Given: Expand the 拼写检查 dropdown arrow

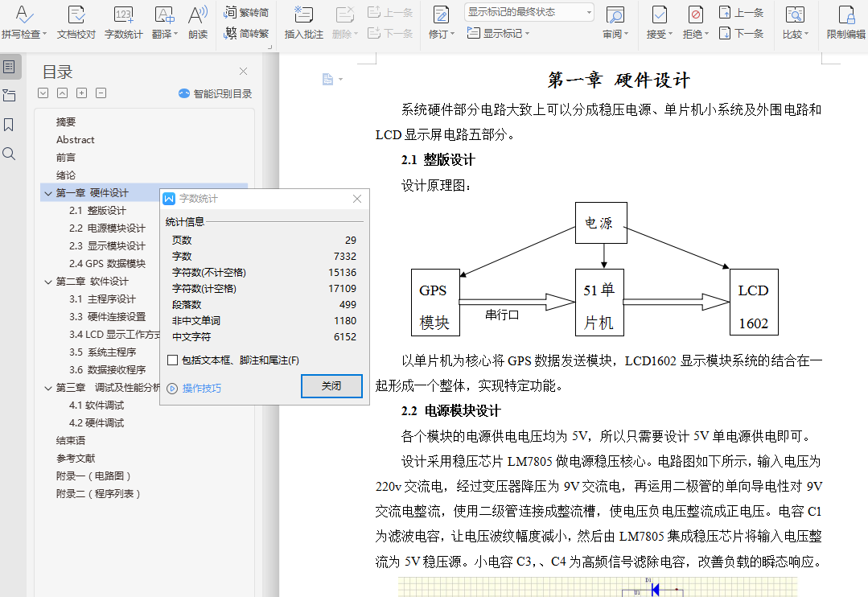Looking at the screenshot, I should point(44,35).
